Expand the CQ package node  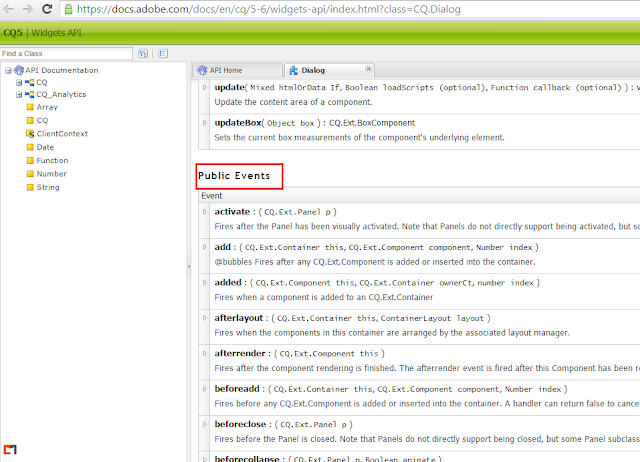(19, 82)
